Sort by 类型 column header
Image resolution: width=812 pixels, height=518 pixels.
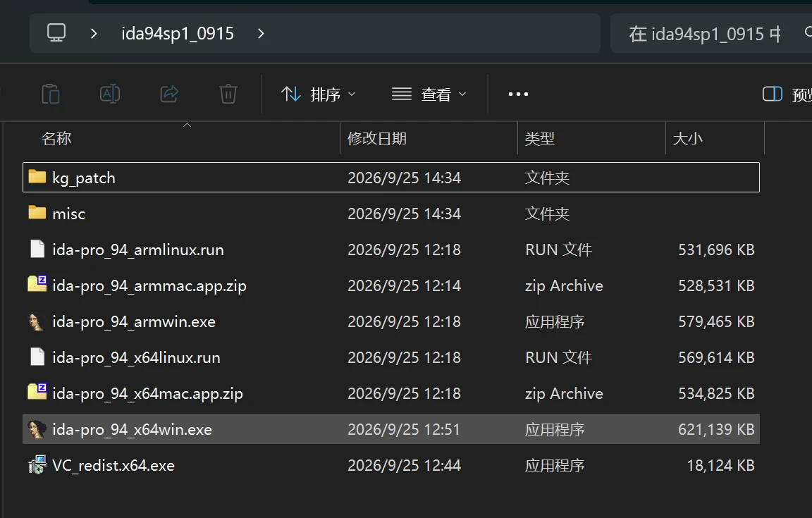coord(540,138)
